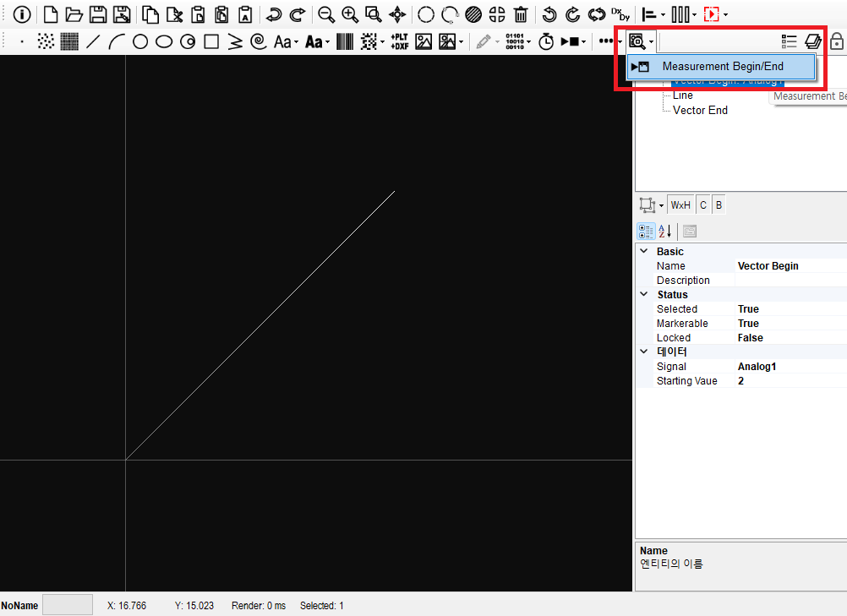Select the Trepan concentric circle tool

pyautogui.click(x=188, y=41)
